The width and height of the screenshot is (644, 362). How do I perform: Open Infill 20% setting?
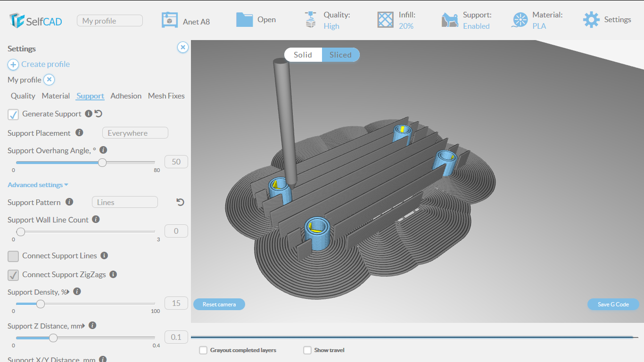406,26
